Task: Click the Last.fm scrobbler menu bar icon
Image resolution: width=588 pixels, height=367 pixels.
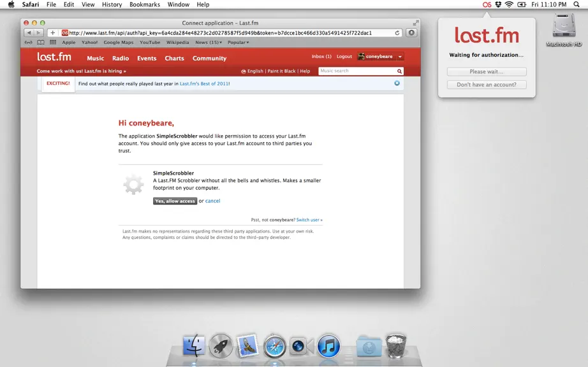Action: (487, 4)
